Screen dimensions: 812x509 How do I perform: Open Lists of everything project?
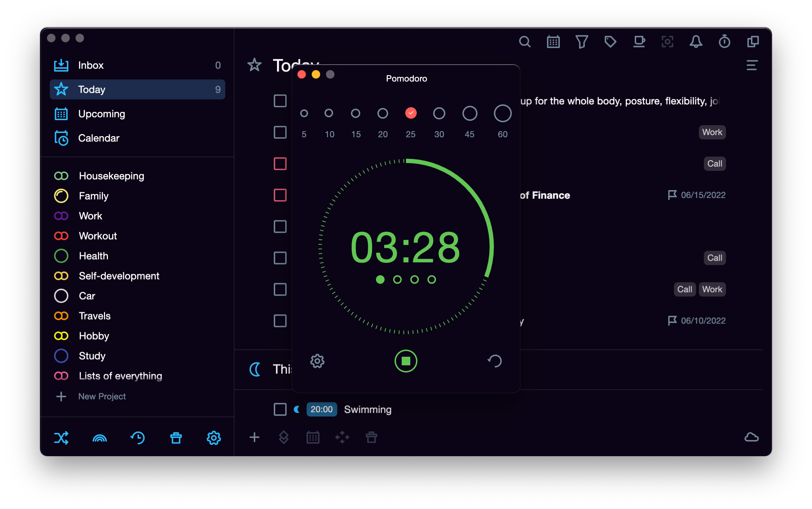point(138,376)
